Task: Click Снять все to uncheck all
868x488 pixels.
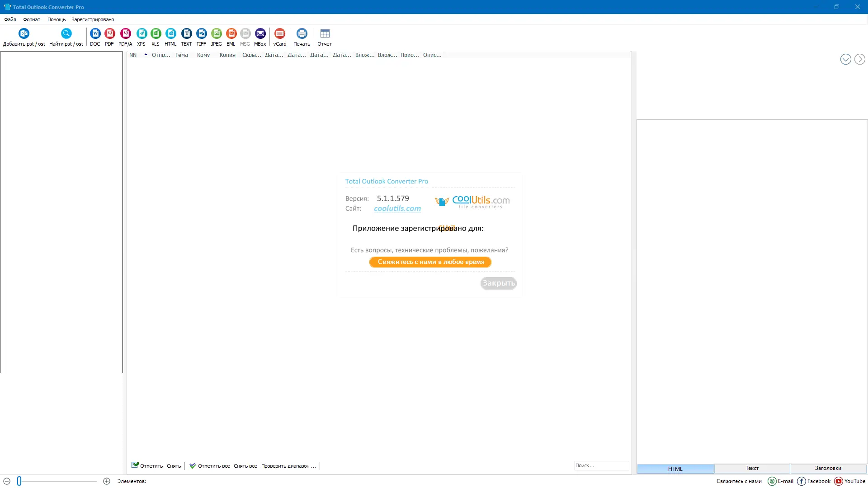Action: 245,466
